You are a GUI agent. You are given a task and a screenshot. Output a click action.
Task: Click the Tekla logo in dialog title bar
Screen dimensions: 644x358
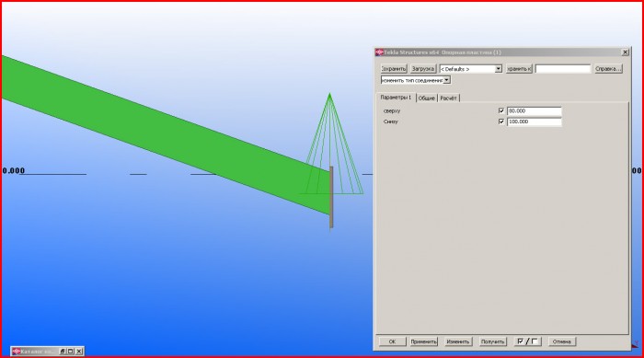click(379, 52)
